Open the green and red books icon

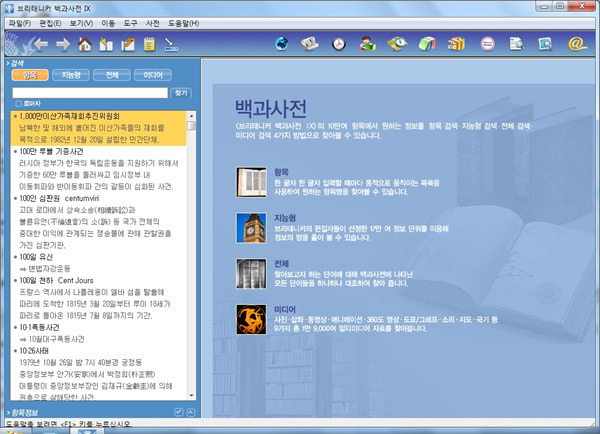[427, 44]
